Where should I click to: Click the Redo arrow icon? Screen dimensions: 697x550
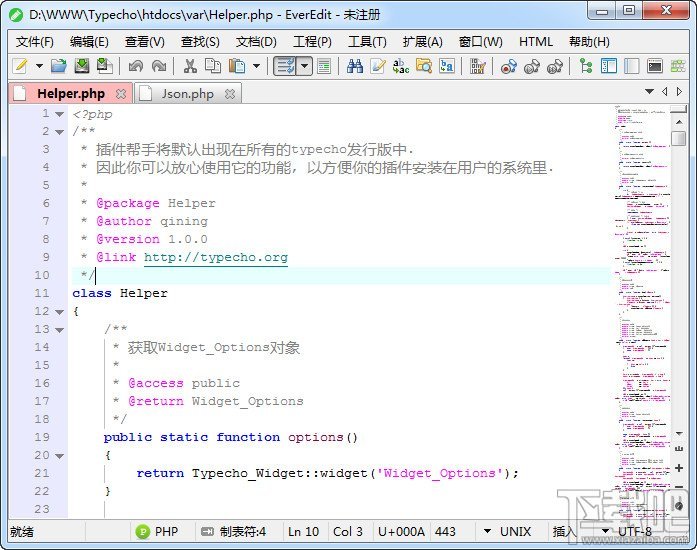159,66
